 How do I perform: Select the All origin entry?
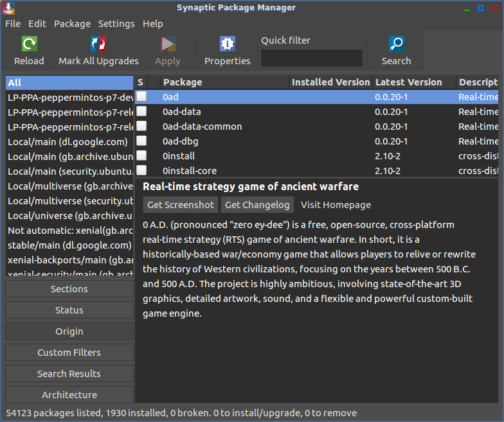pos(69,82)
